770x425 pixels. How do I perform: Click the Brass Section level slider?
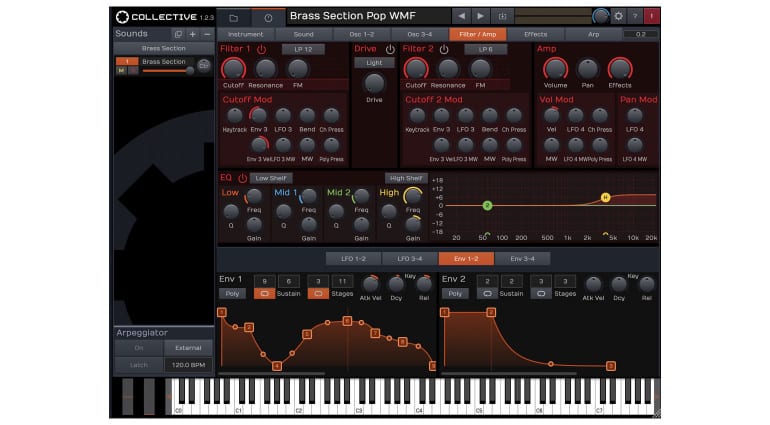[168, 71]
